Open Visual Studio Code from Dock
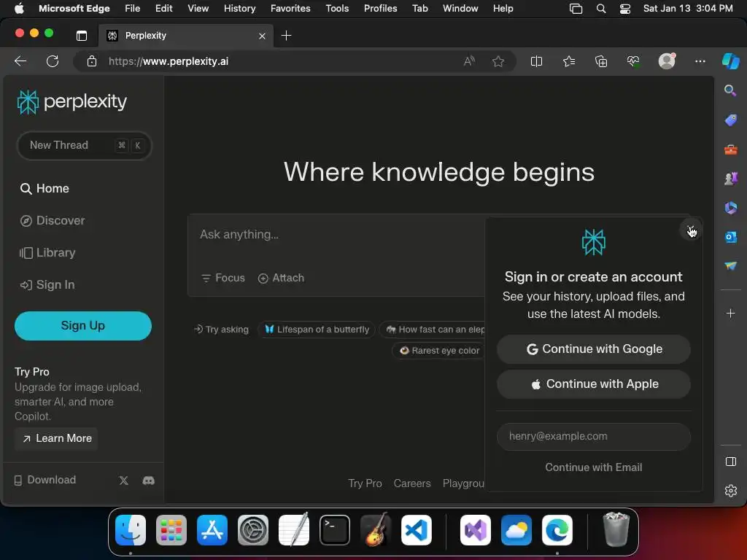The height and width of the screenshot is (560, 747). coord(417,530)
